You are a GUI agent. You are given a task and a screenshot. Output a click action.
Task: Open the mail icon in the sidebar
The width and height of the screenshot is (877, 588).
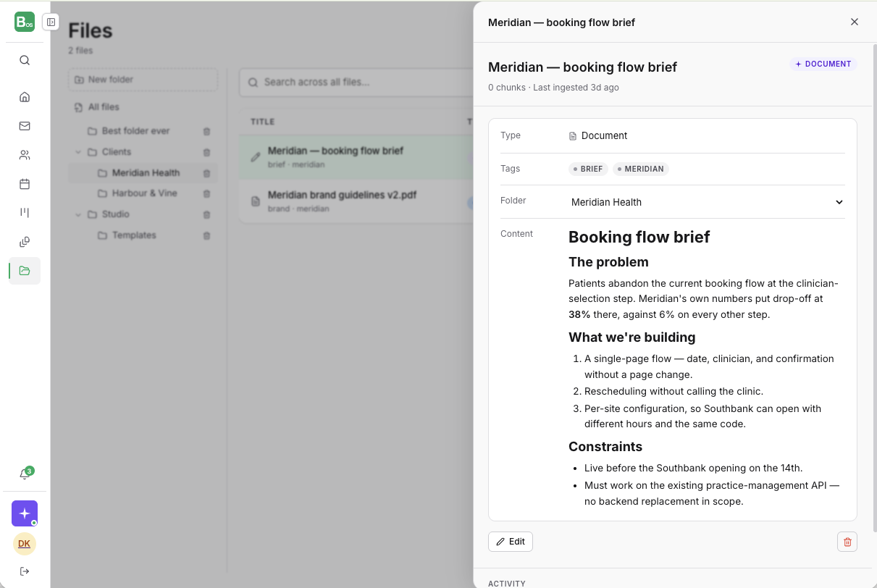coord(25,126)
